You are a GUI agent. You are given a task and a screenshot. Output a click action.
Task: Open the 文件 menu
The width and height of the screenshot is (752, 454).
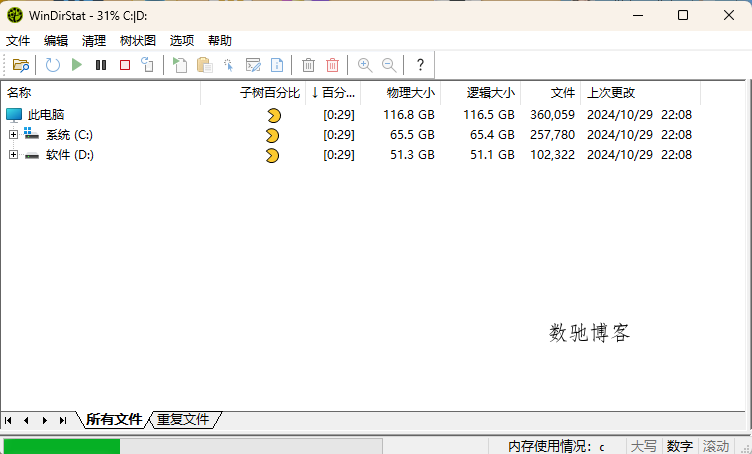coord(18,41)
